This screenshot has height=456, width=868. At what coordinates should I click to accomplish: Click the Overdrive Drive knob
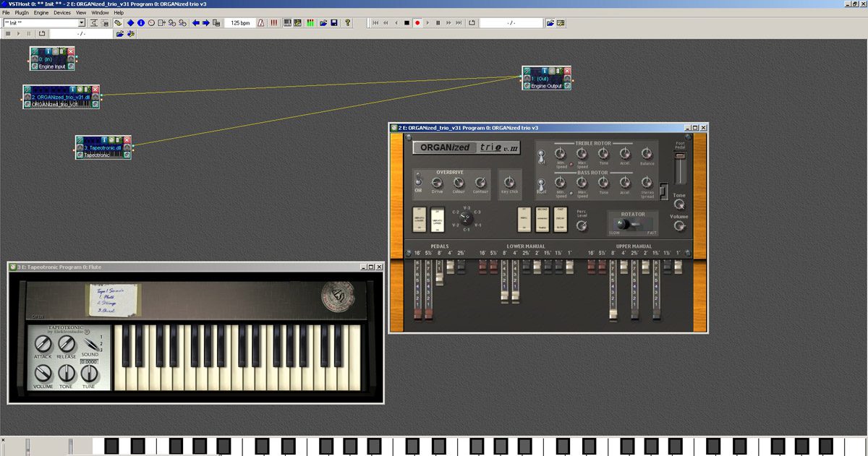[x=437, y=182]
